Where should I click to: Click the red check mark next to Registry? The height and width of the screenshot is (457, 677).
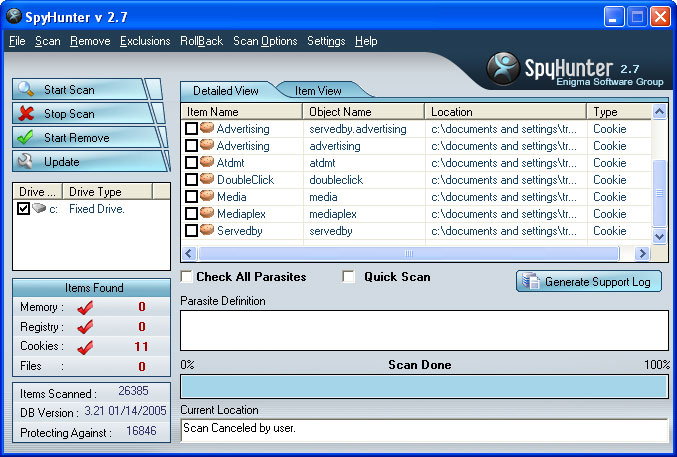coord(85,327)
